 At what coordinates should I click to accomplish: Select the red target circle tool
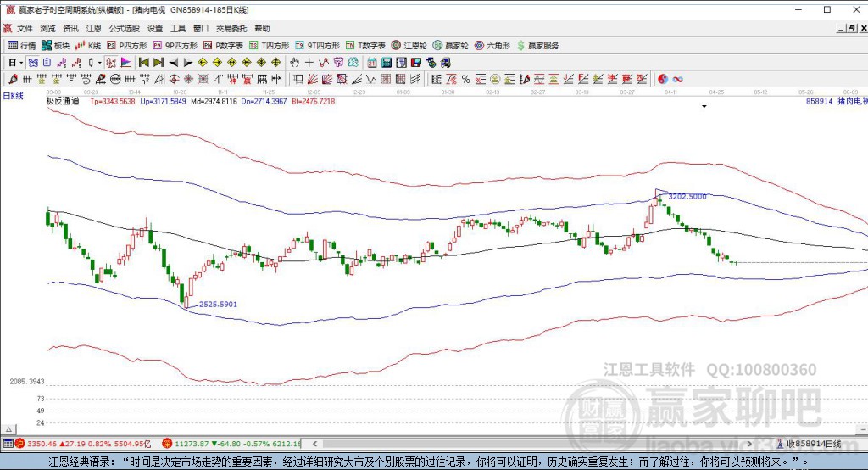pyautogui.click(x=174, y=79)
